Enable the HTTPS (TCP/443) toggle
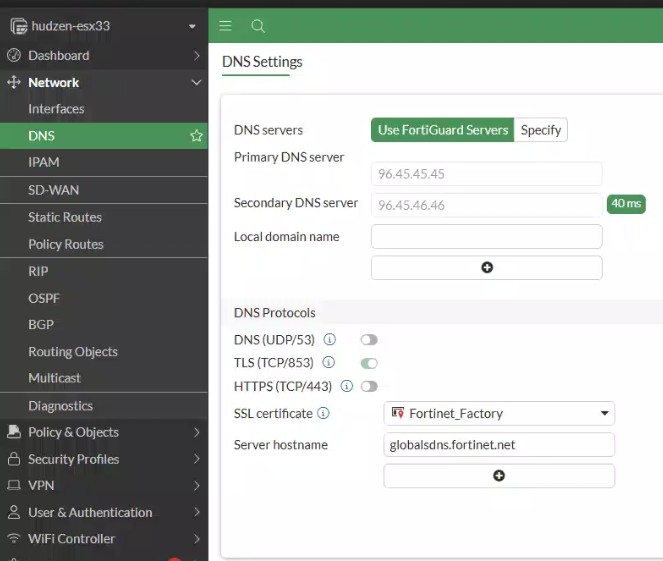Screen dimensions: 663x561 (369, 386)
